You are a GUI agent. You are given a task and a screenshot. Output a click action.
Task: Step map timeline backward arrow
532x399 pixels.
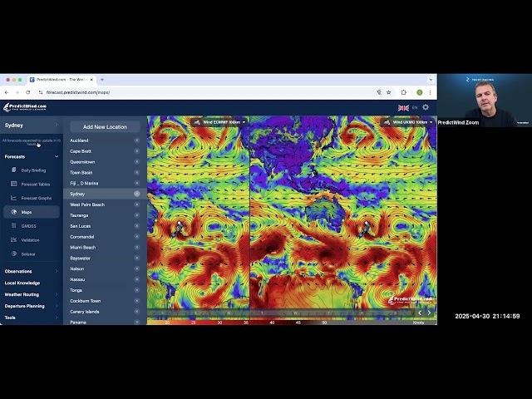420,313
